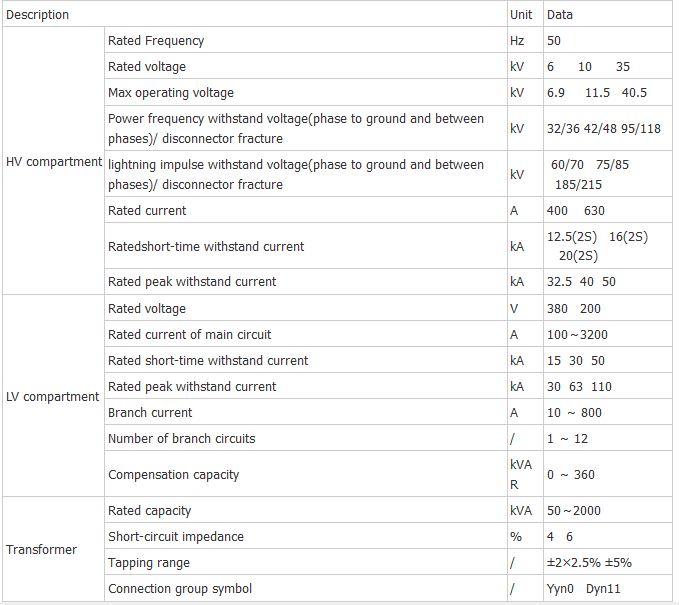
Task: Click the Hz unit cell
Action: pos(517,41)
